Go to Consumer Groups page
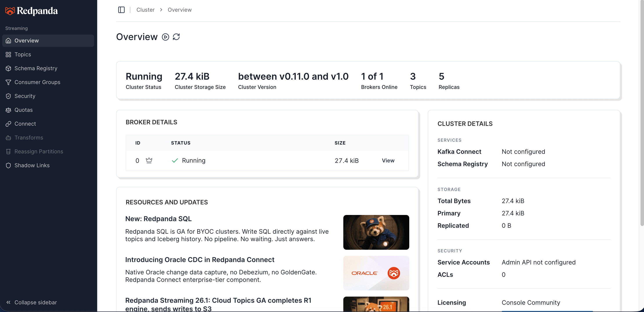This screenshot has width=644, height=312. (x=48, y=82)
